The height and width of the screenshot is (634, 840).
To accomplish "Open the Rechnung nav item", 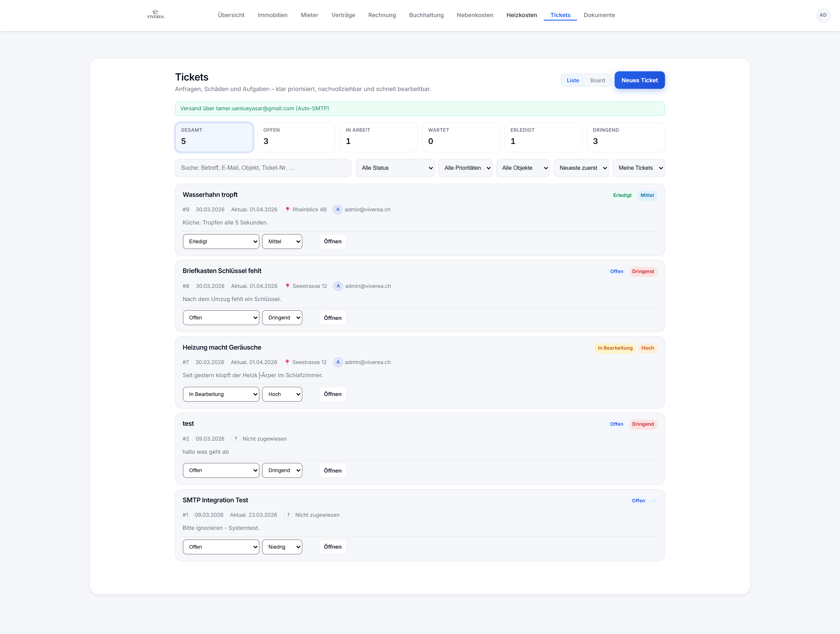I will [382, 15].
